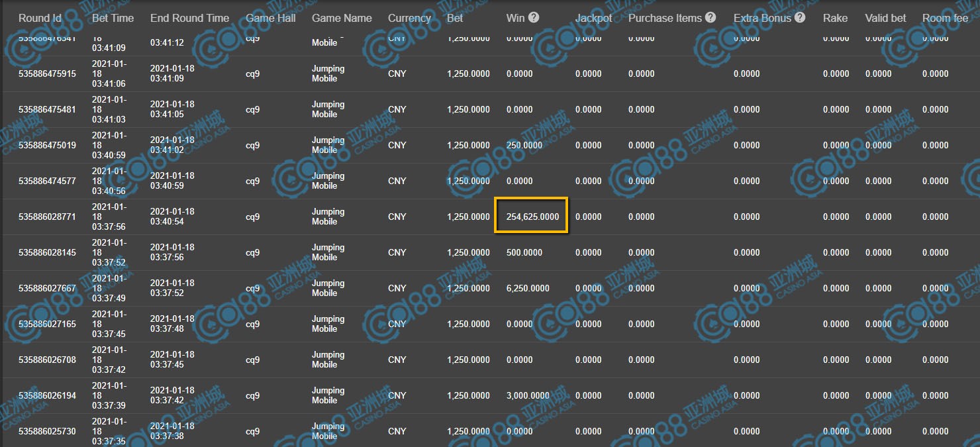Select the Valid bet column header

[885, 18]
